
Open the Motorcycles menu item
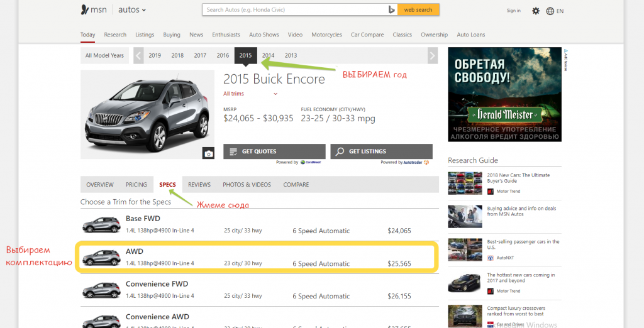click(x=326, y=35)
